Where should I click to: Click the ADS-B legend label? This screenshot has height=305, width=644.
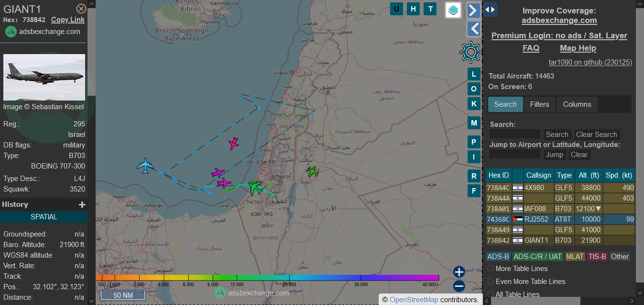point(499,257)
